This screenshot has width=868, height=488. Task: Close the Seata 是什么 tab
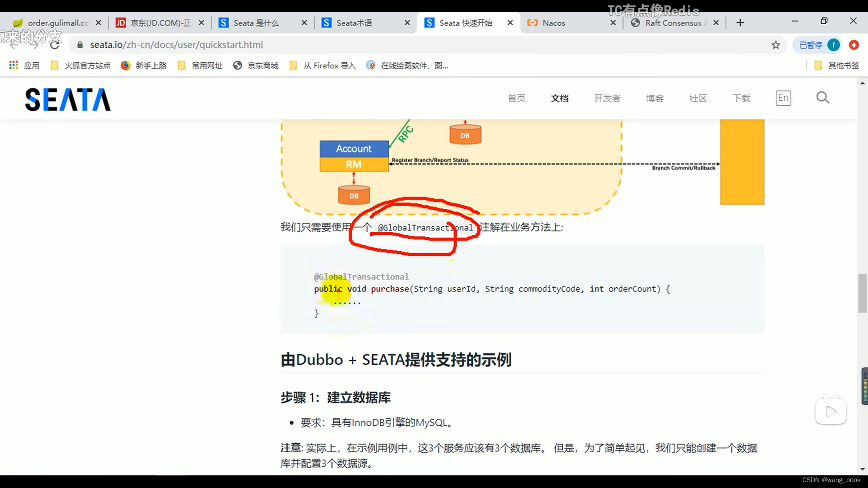click(x=304, y=23)
